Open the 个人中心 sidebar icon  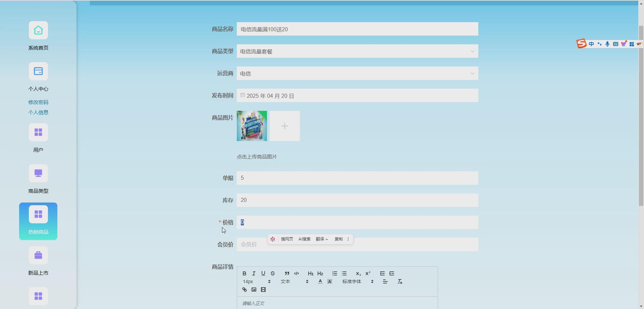tap(38, 71)
